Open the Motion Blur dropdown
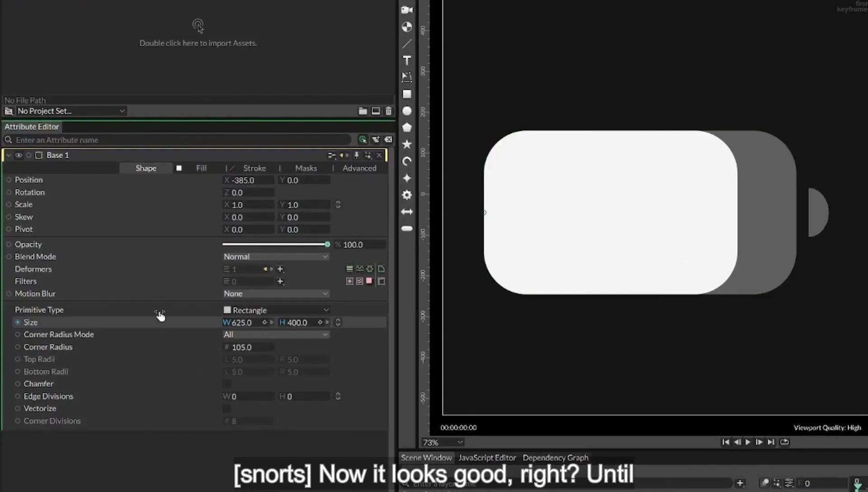This screenshot has width=868, height=492. tap(276, 294)
